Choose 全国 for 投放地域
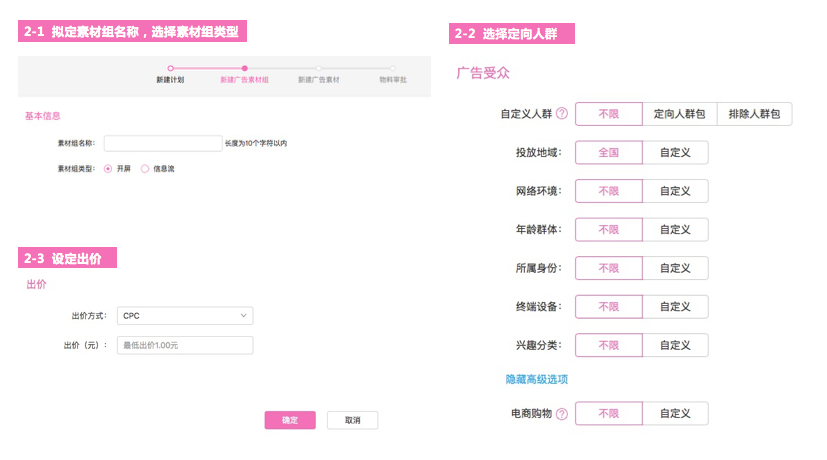 (609, 152)
